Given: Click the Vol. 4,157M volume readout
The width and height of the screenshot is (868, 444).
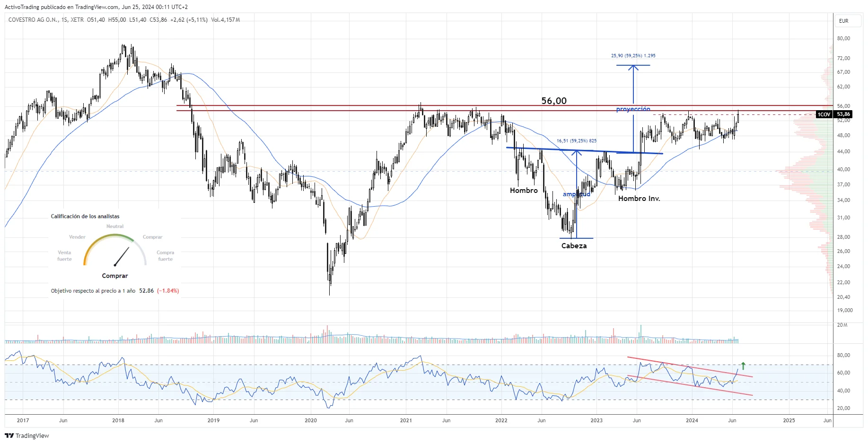Looking at the screenshot, I should coord(225,20).
